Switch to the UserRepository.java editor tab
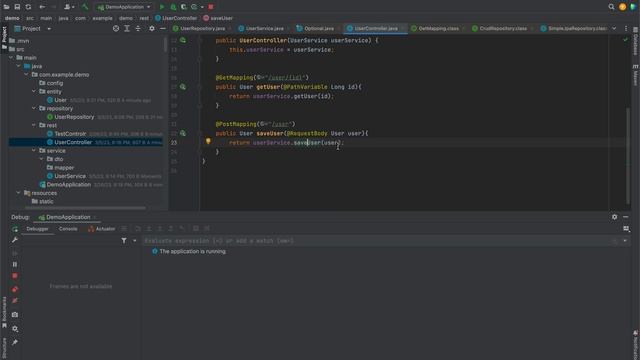The height and width of the screenshot is (360, 640). pyautogui.click(x=202, y=29)
